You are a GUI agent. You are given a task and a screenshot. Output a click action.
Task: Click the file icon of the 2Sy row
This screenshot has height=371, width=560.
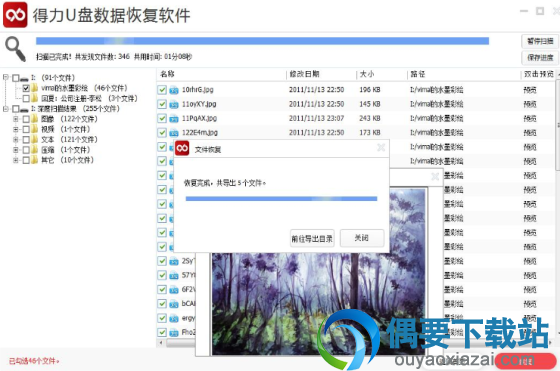tap(174, 261)
